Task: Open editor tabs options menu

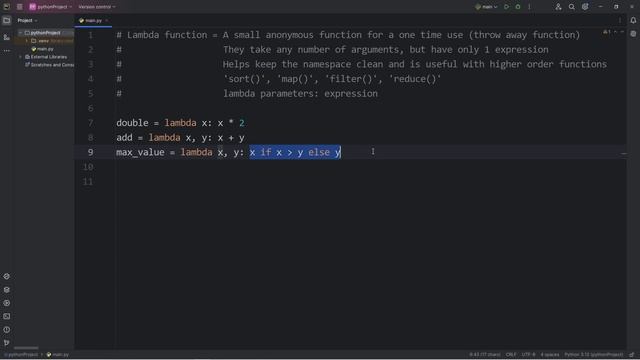Action: (620, 20)
